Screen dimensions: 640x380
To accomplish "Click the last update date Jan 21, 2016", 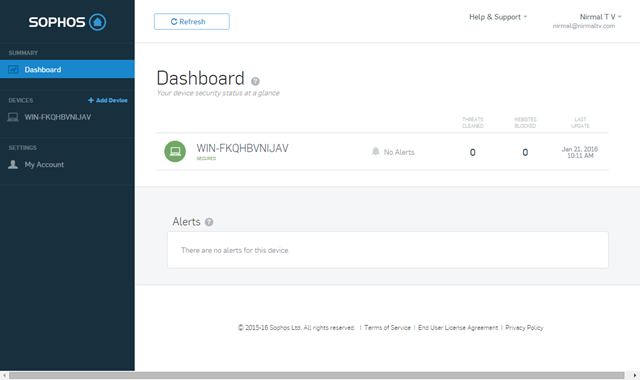I will (580, 149).
